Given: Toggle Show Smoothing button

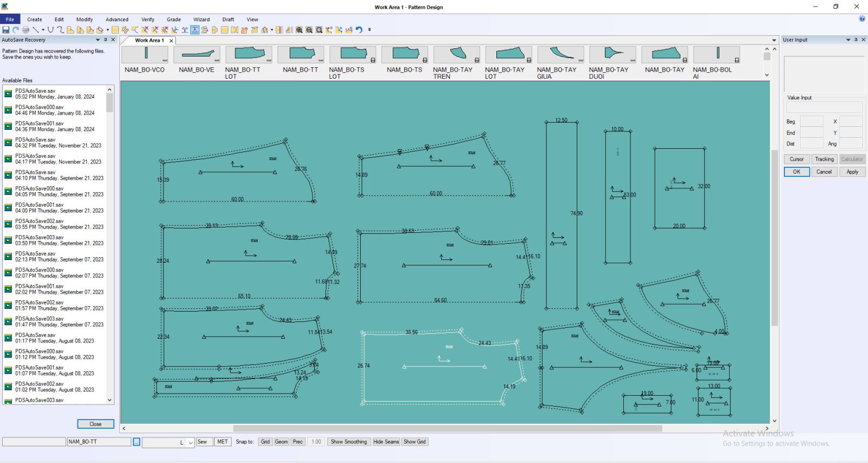Looking at the screenshot, I should (x=349, y=442).
